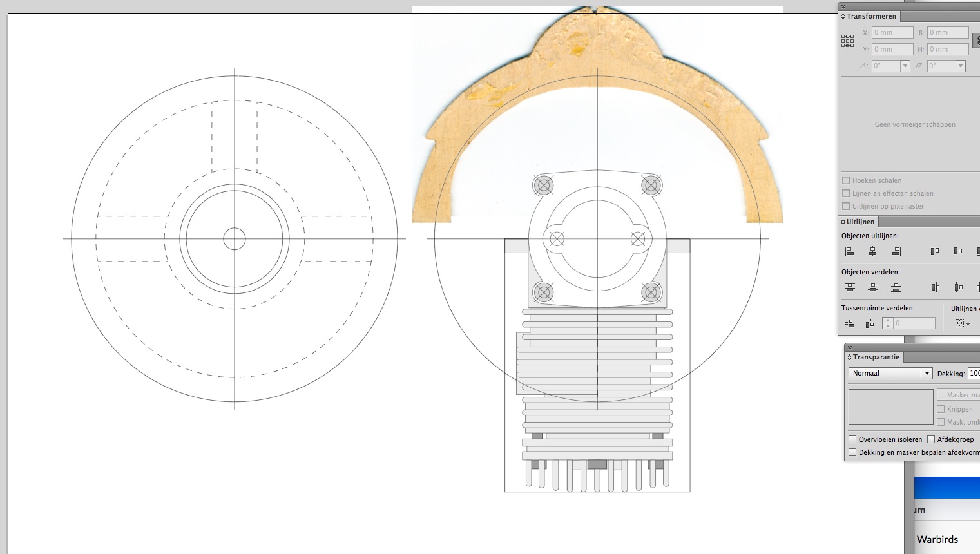
Task: Toggle Dekking en masker bepalen afdekvorm
Action: coord(852,452)
